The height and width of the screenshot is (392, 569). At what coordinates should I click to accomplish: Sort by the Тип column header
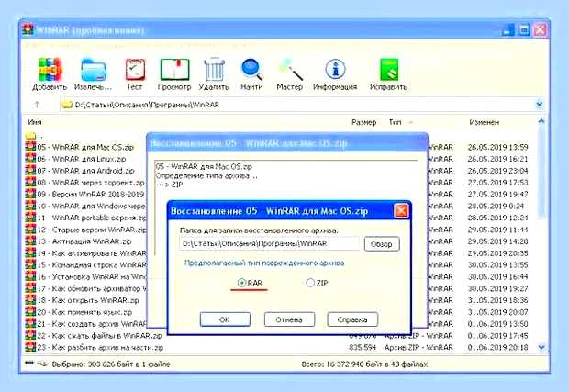pos(396,122)
